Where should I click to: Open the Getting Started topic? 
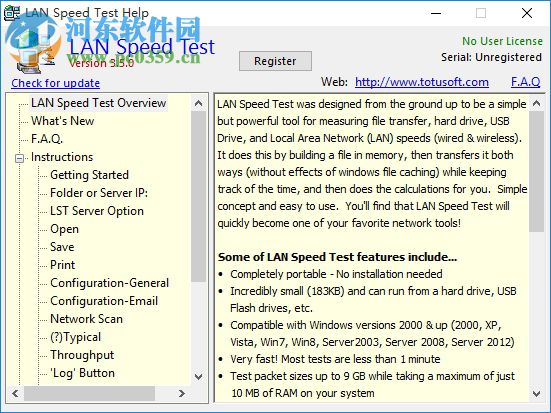(89, 175)
